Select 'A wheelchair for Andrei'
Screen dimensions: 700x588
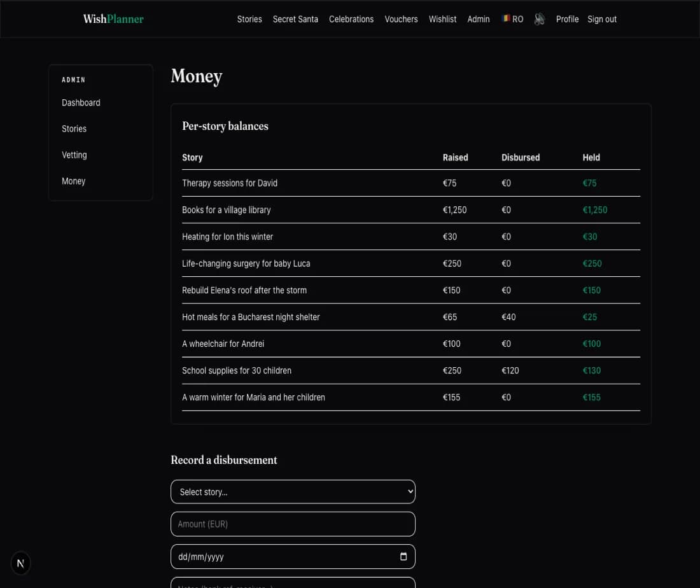pyautogui.click(x=411, y=344)
